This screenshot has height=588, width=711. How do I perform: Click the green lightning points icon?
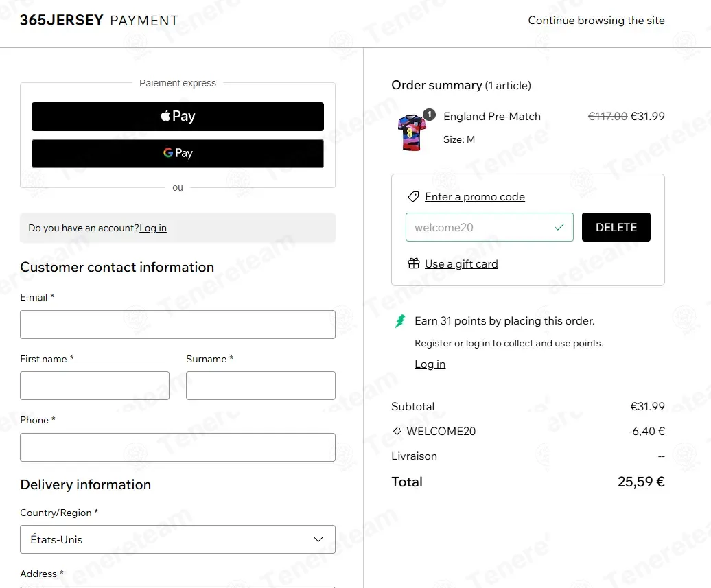pos(400,321)
